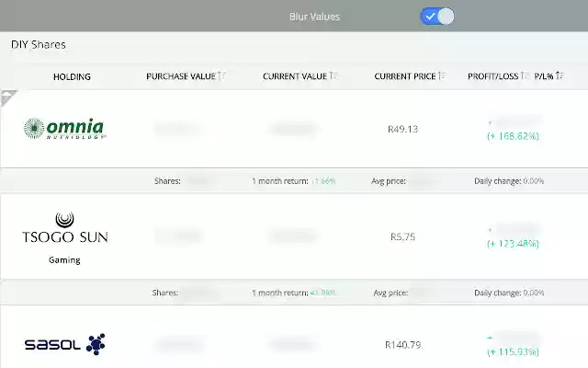Image resolution: width=588 pixels, height=368 pixels.
Task: Select the R5.75 current price
Action: tap(402, 237)
